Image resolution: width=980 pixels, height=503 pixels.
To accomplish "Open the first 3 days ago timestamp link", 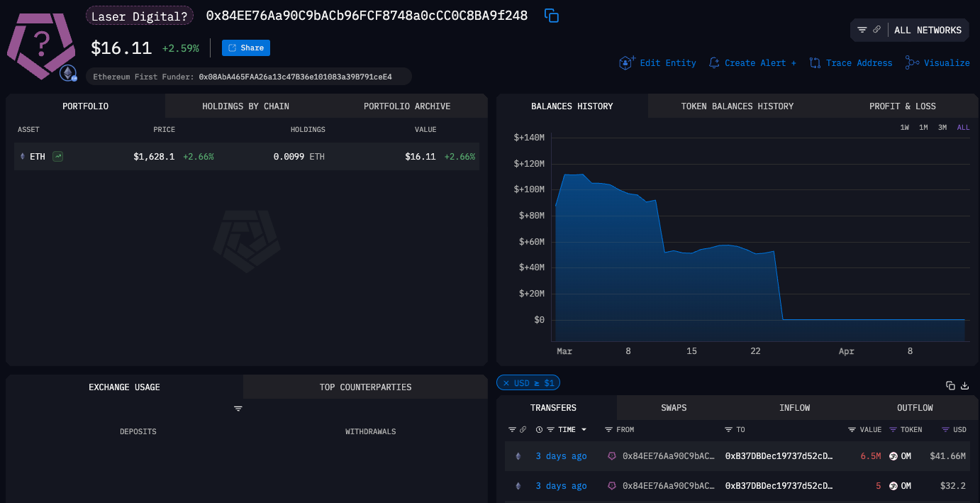I will coord(561,456).
